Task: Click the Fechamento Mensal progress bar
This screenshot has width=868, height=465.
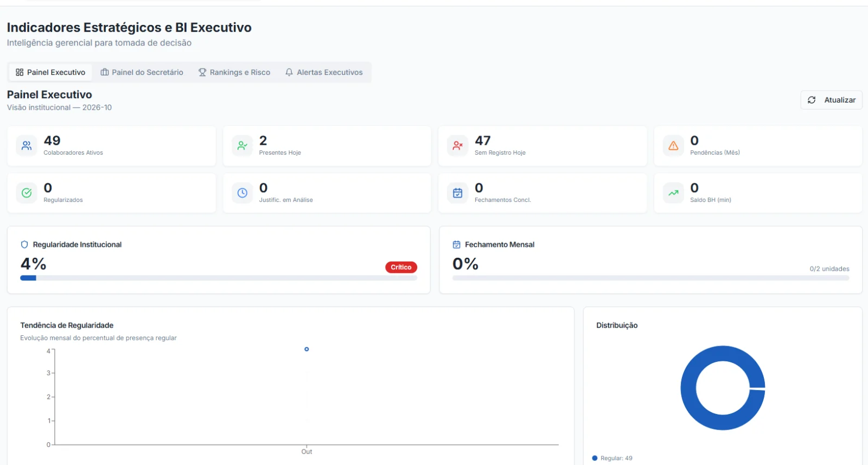Action: tap(651, 278)
